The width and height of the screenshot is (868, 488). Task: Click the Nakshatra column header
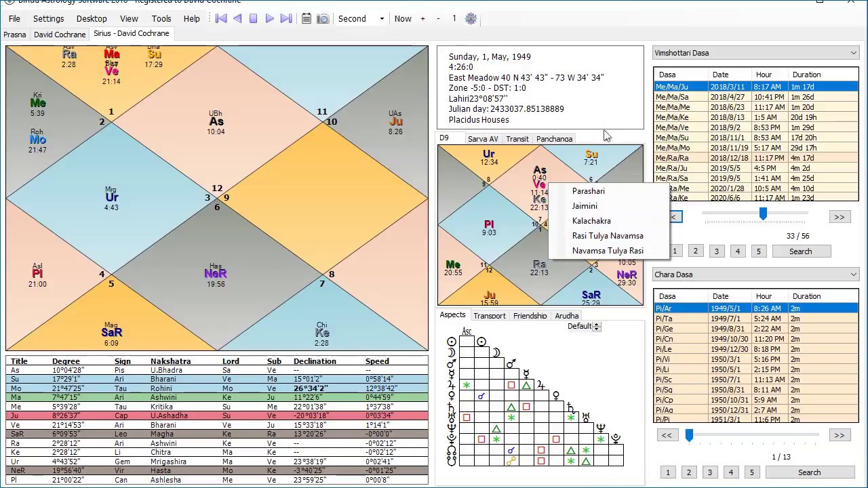point(170,361)
